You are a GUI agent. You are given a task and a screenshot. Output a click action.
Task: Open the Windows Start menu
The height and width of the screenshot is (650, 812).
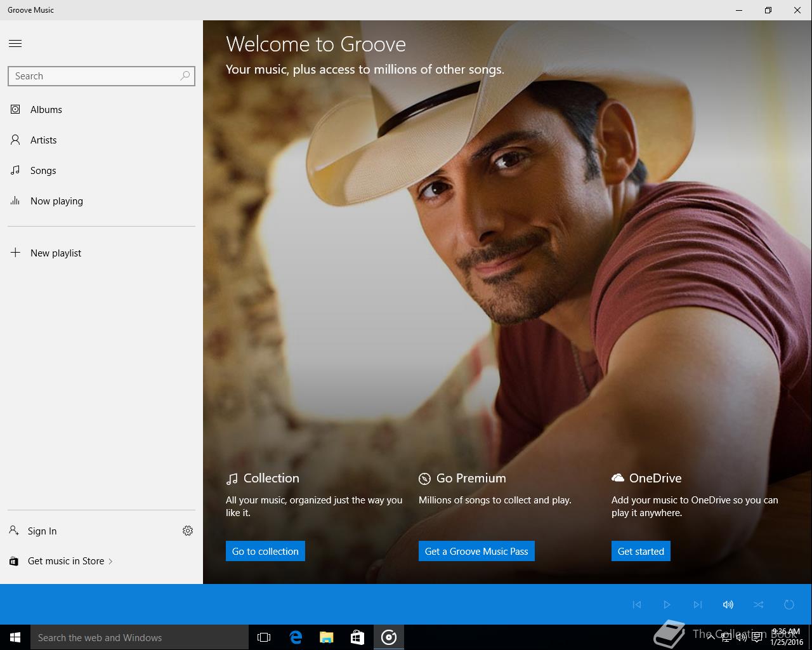tap(15, 637)
